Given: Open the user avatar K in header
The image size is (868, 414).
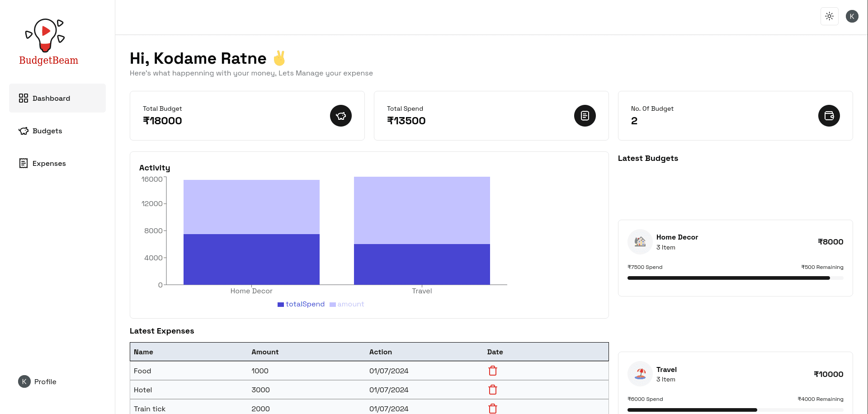Looking at the screenshot, I should pyautogui.click(x=852, y=16).
